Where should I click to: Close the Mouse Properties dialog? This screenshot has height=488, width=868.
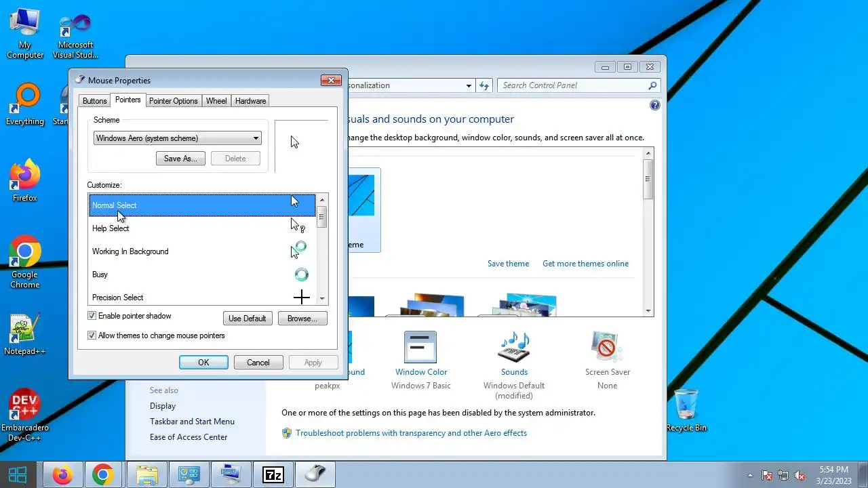[x=331, y=80]
